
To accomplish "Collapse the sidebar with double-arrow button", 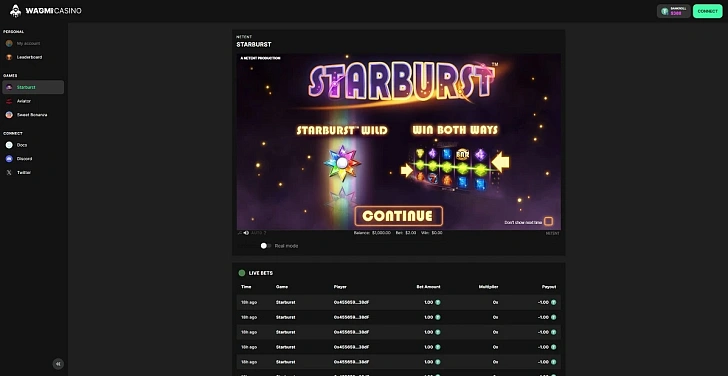I will (58, 364).
